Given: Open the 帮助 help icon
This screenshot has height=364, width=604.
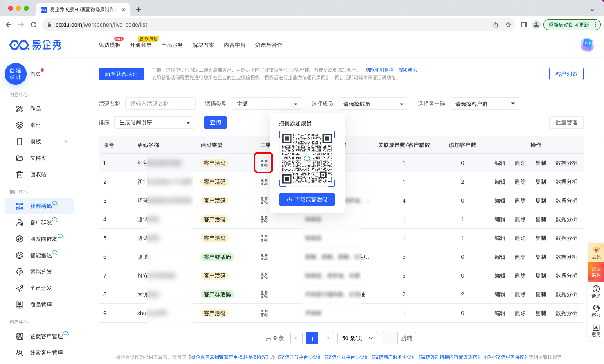Looking at the screenshot, I should (x=596, y=292).
